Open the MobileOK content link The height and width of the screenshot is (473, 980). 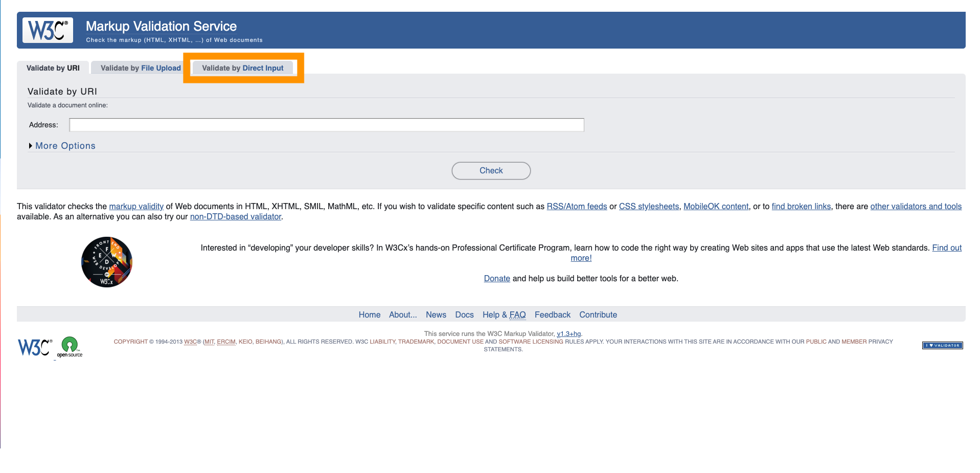click(x=716, y=206)
